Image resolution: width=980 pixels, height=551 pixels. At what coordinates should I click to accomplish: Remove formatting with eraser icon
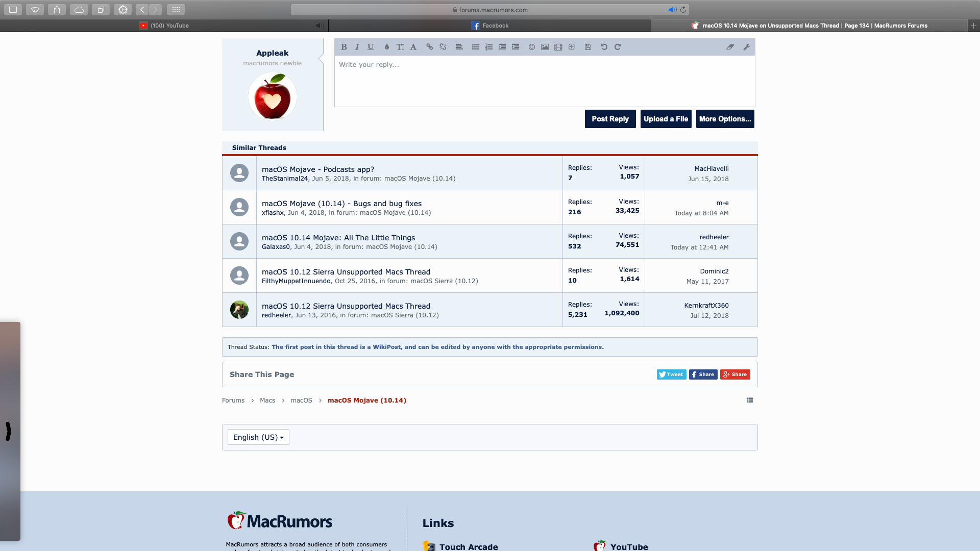[x=730, y=47]
